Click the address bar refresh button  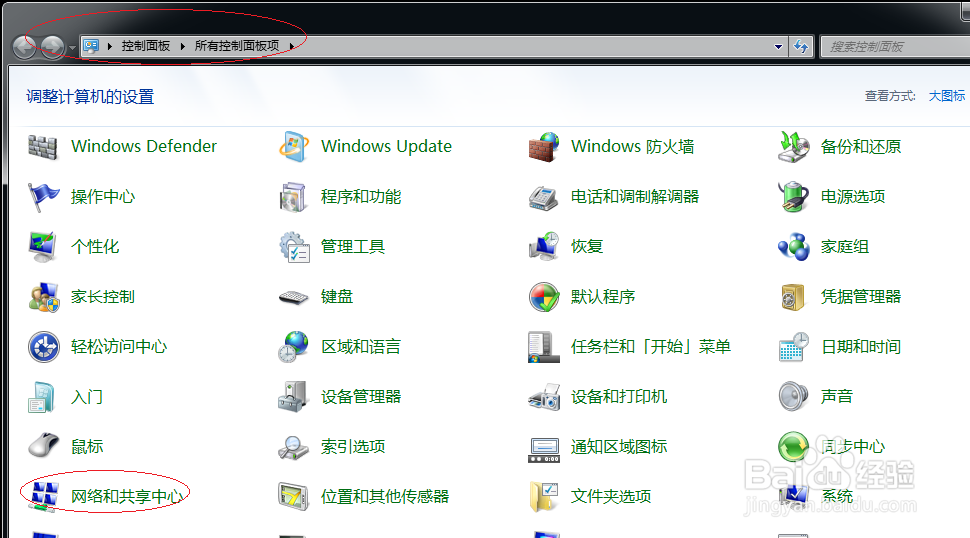coord(801,46)
